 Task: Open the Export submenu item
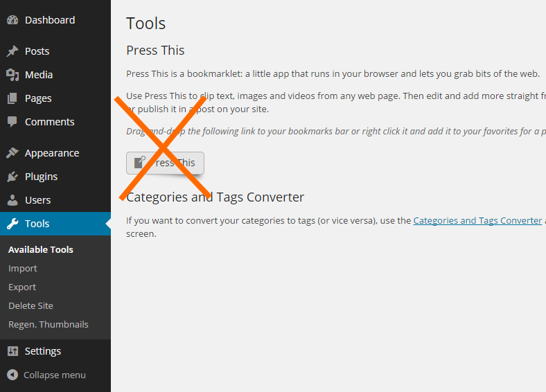(x=22, y=287)
